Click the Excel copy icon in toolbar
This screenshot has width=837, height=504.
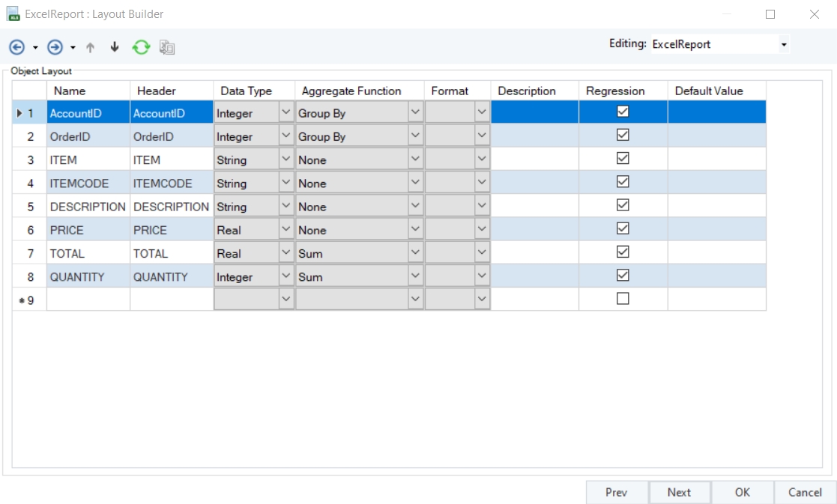tap(167, 47)
